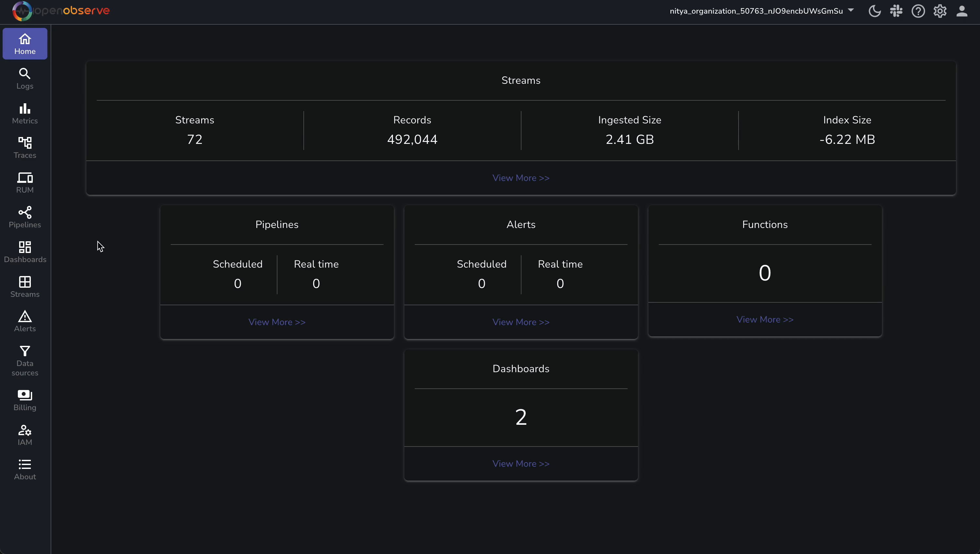Navigate to Alerts via sidebar icon

tap(24, 321)
